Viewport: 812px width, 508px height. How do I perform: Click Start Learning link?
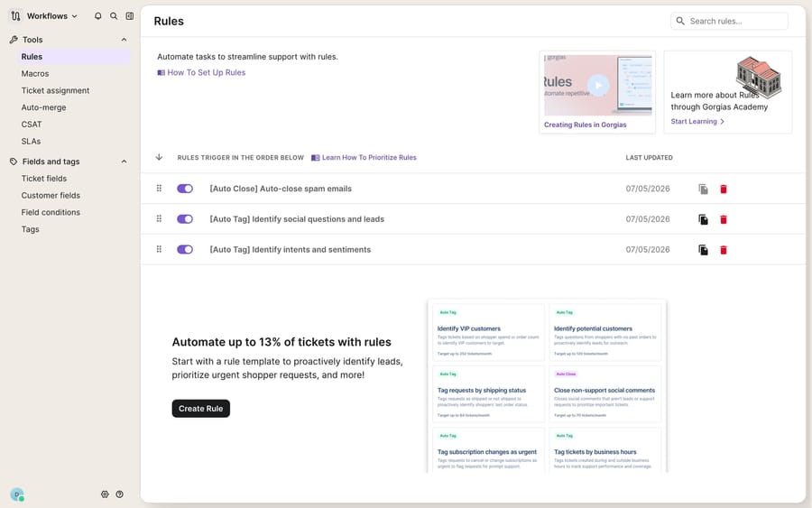694,121
